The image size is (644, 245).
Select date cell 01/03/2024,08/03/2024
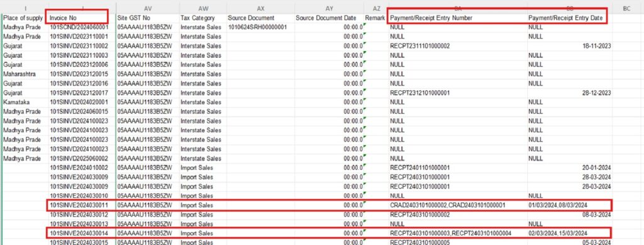570,205
